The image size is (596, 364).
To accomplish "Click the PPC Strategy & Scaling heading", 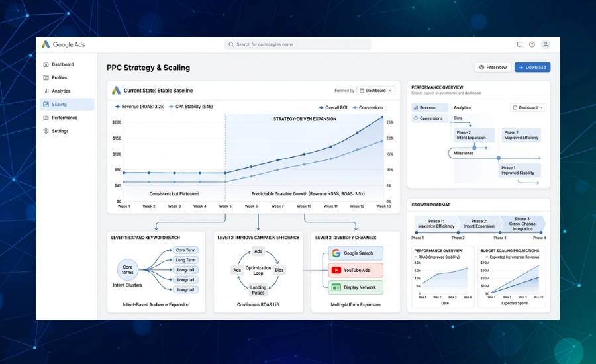I will (148, 68).
